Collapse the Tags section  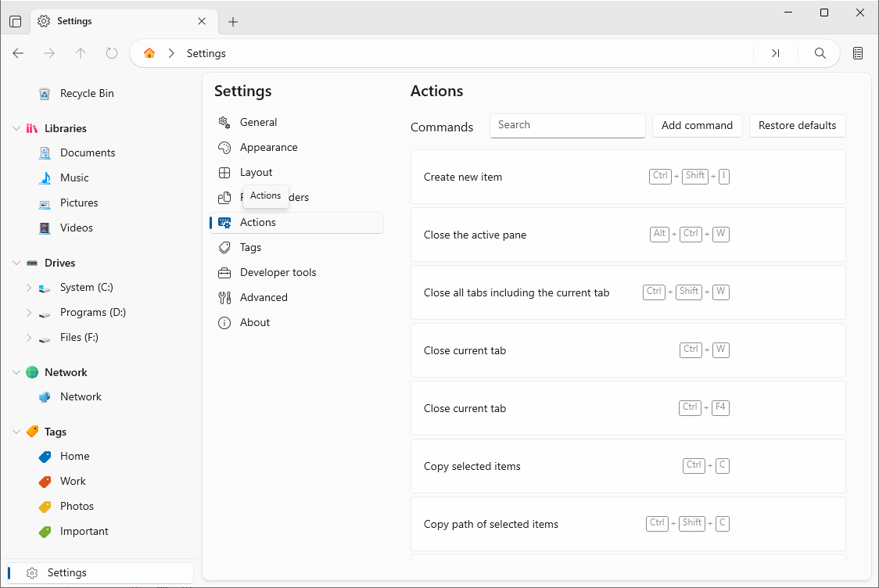tap(16, 432)
